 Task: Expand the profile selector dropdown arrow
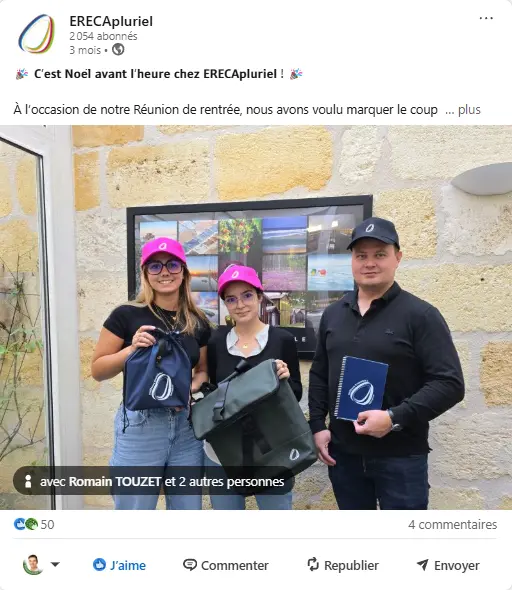coord(55,564)
